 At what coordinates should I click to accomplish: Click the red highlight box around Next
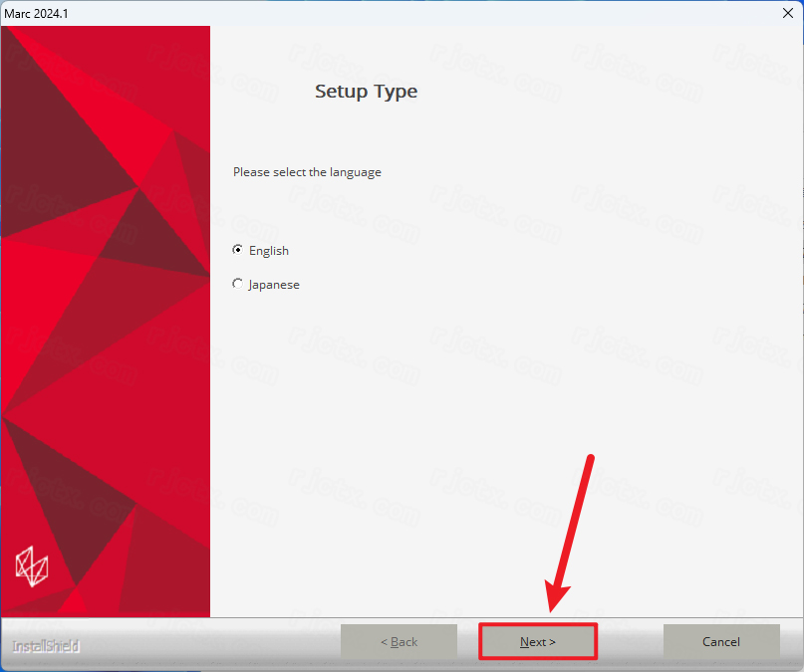(537, 641)
